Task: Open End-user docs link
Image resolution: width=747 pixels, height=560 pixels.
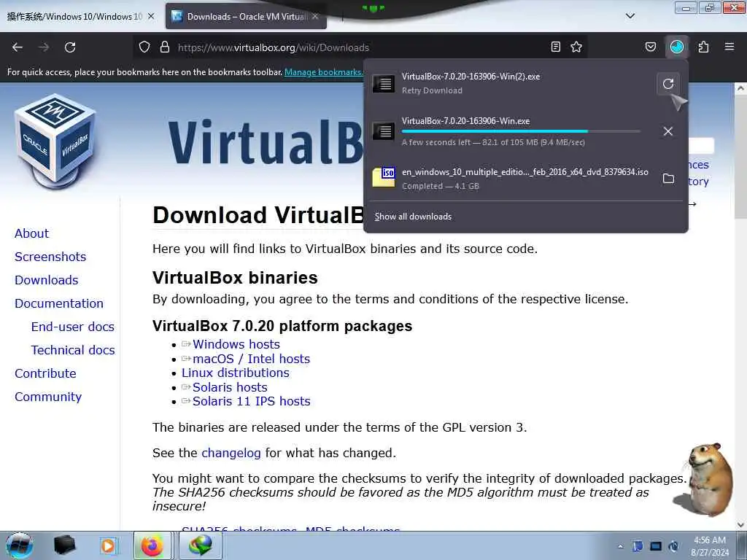Action: (x=72, y=327)
